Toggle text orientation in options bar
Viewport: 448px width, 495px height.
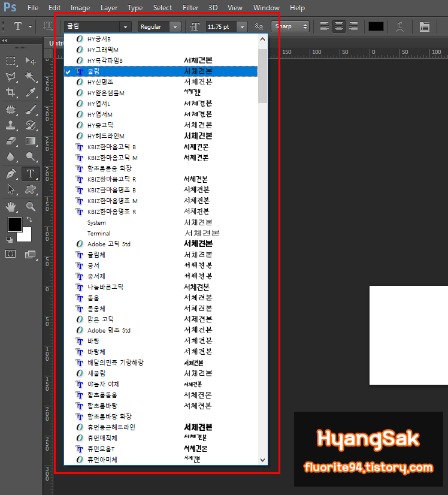[48, 26]
